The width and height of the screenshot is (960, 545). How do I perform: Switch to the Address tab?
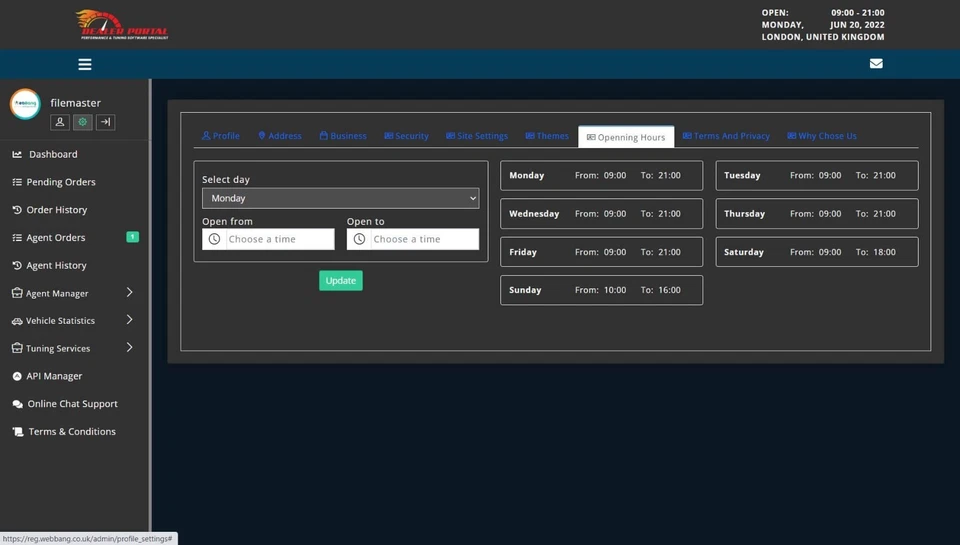pos(280,136)
